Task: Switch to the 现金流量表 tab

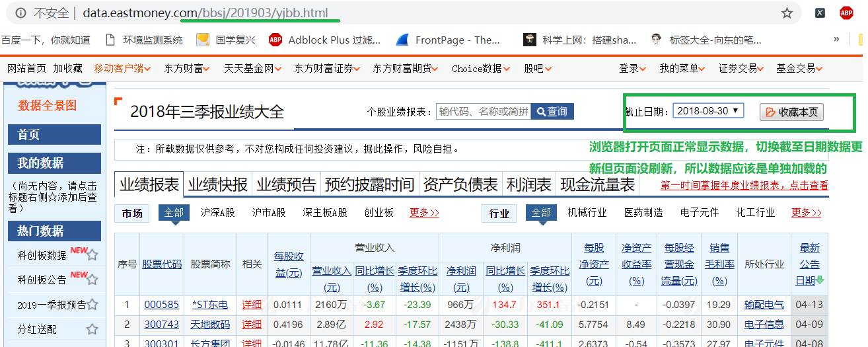Action: coord(598,184)
